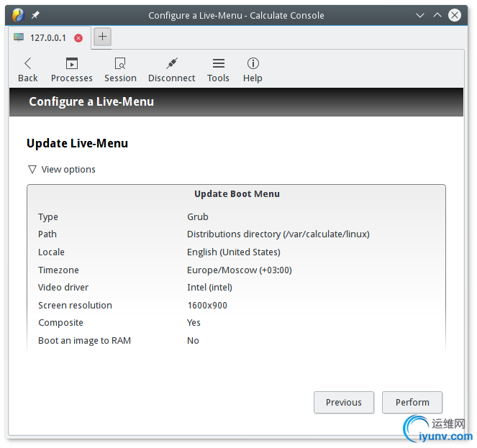
Task: Select the Distributions directory path value
Action: pos(278,234)
